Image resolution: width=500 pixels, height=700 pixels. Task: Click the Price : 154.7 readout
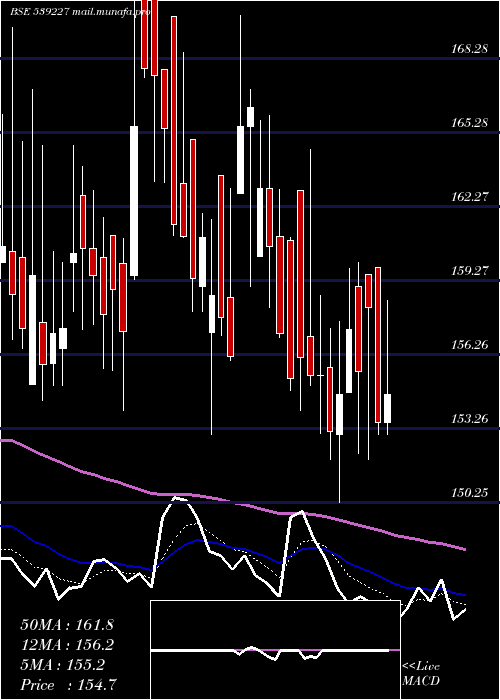point(69,685)
